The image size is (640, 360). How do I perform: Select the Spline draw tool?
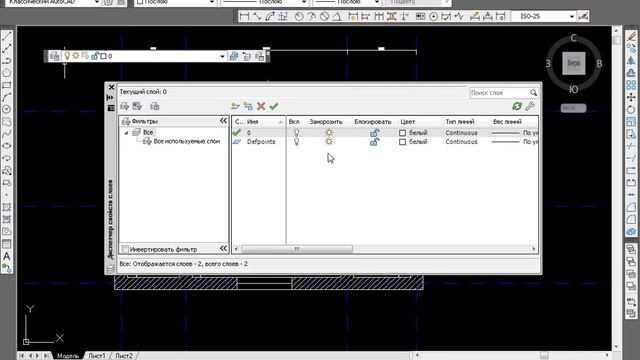tap(7, 134)
